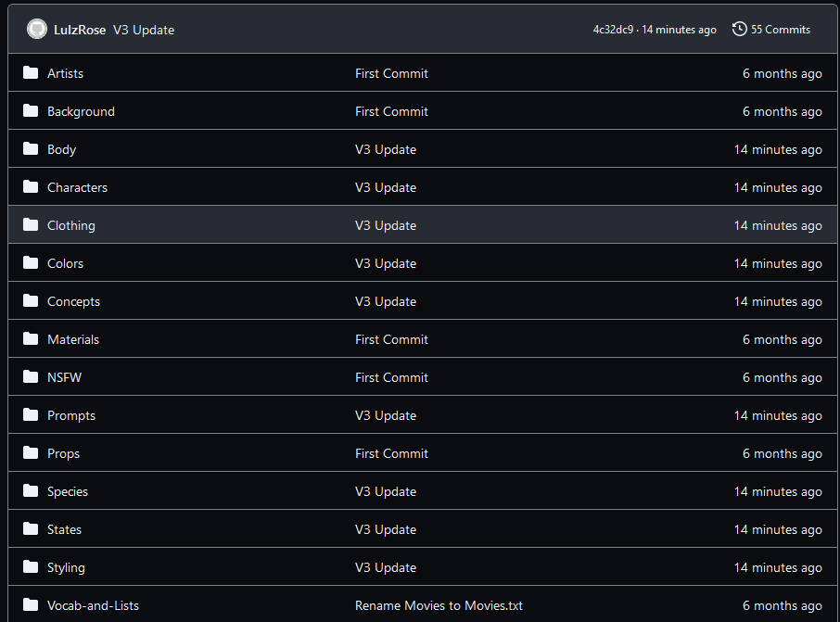This screenshot has width=840, height=622.
Task: Open the Background folder
Action: coord(81,111)
